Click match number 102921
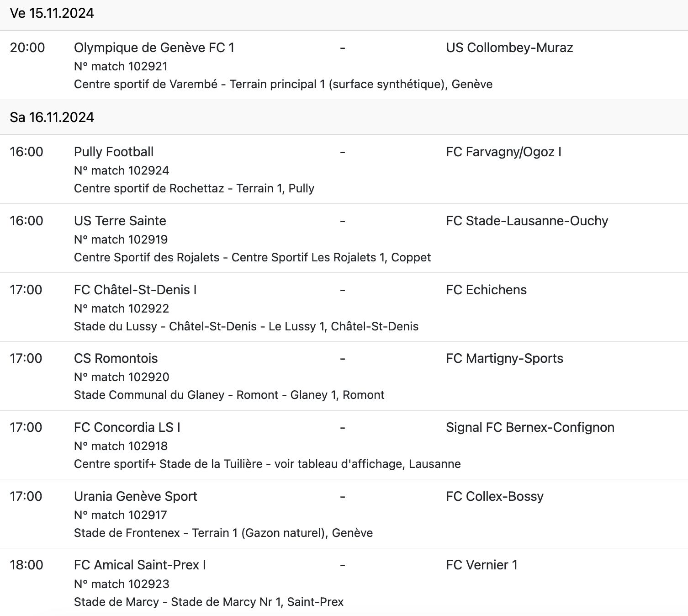The height and width of the screenshot is (616, 688). tap(121, 66)
